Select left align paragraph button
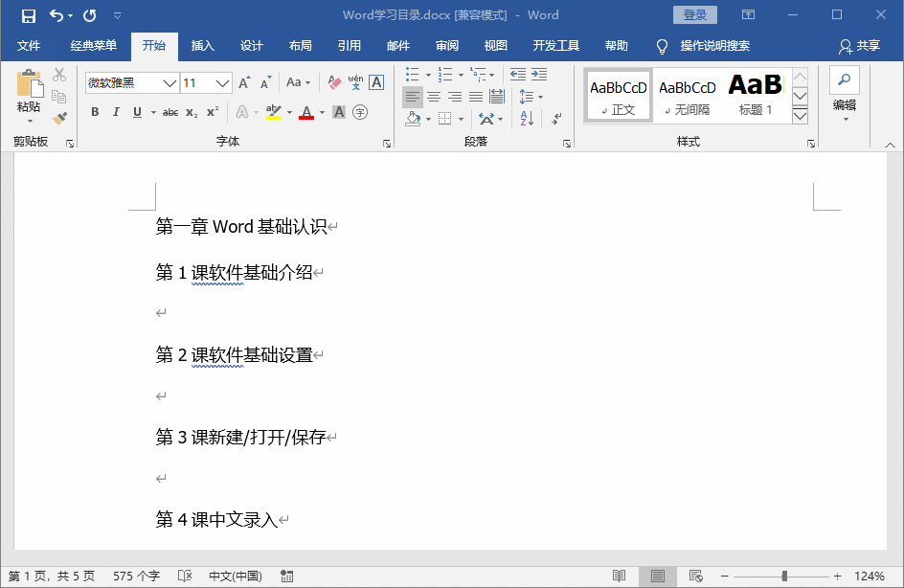The height and width of the screenshot is (588, 904). click(x=412, y=97)
